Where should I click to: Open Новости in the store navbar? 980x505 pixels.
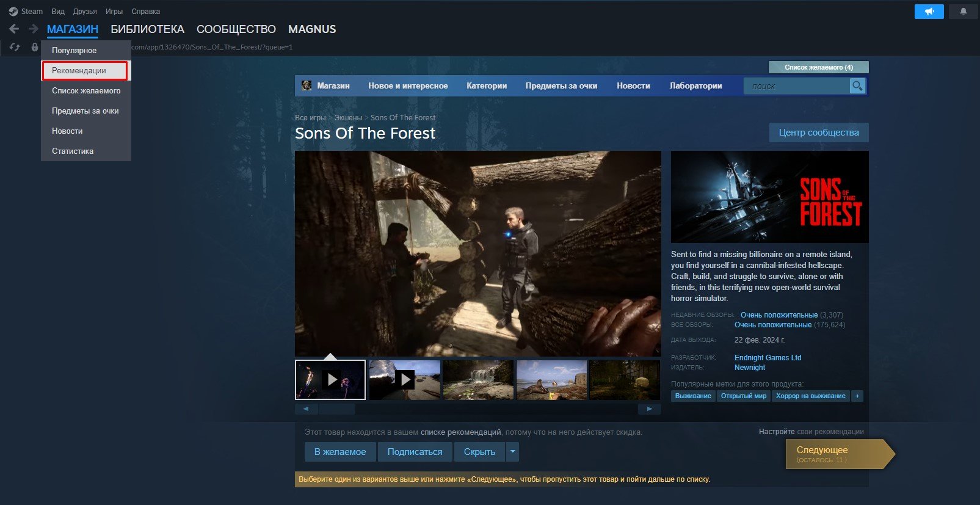(x=633, y=85)
